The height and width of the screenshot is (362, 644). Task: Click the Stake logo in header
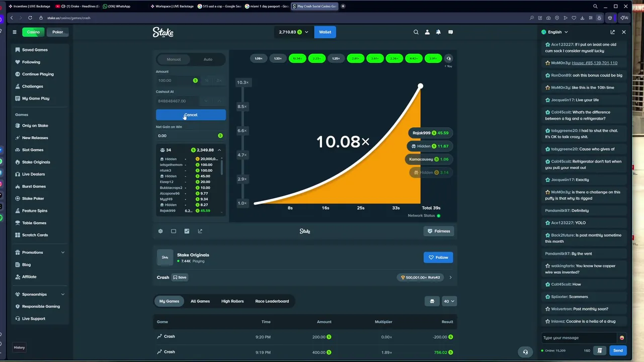[x=163, y=32]
